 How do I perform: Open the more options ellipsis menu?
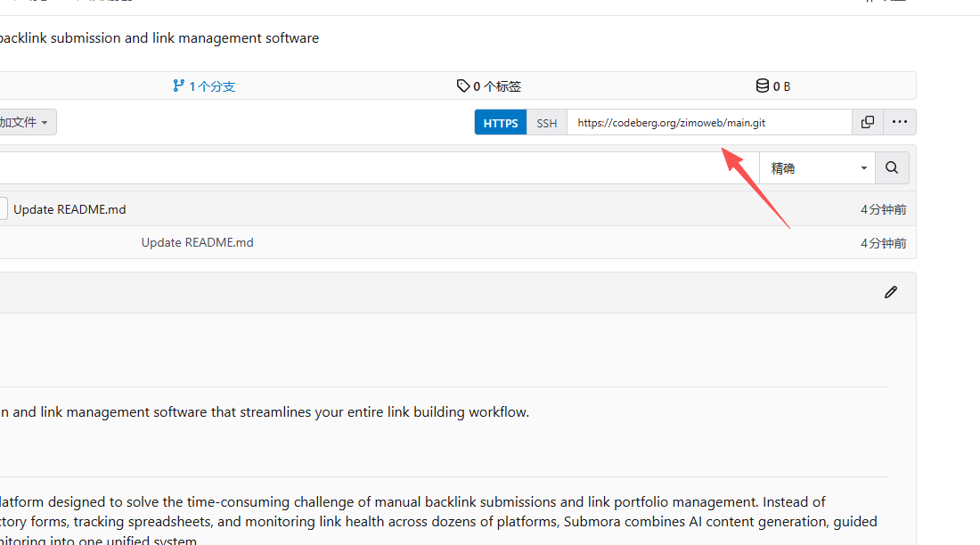coord(900,123)
